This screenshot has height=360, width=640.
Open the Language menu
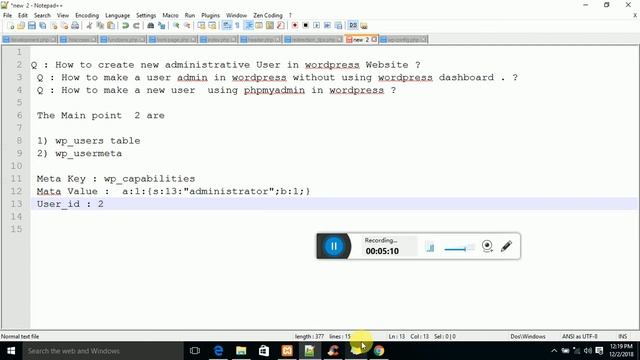click(118, 15)
